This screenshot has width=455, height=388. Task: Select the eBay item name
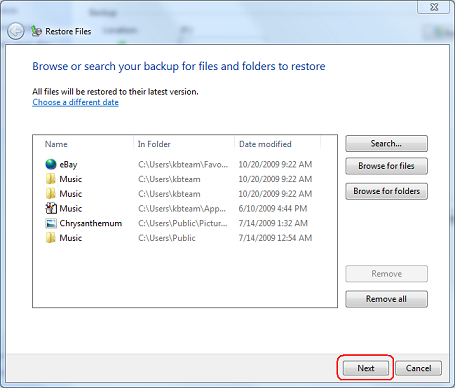[x=68, y=164]
